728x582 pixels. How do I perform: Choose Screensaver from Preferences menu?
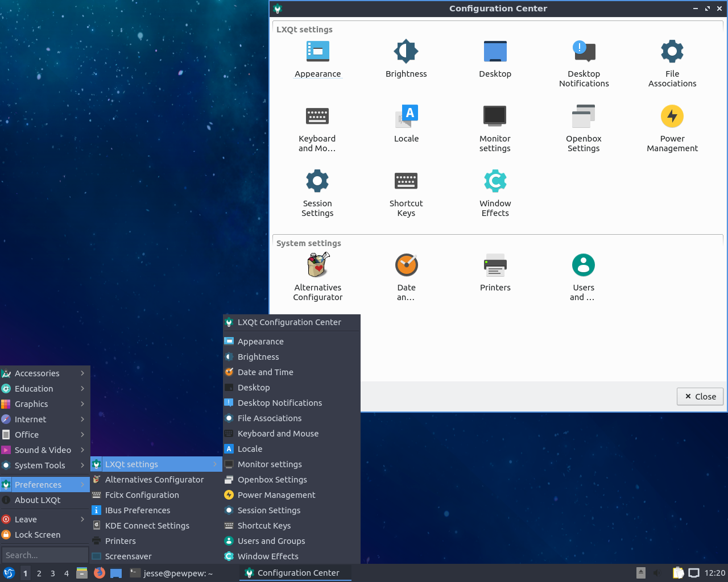(156, 556)
